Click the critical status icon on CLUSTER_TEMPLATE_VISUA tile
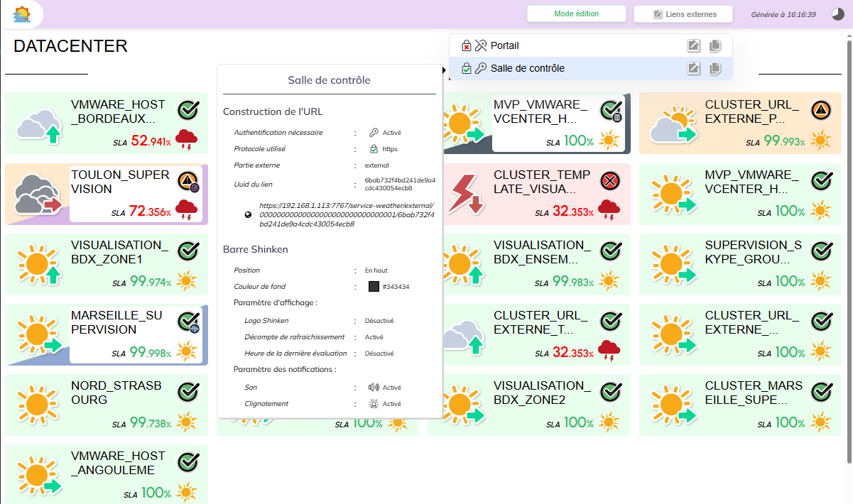Viewport: 853px width, 504px height. tap(609, 181)
